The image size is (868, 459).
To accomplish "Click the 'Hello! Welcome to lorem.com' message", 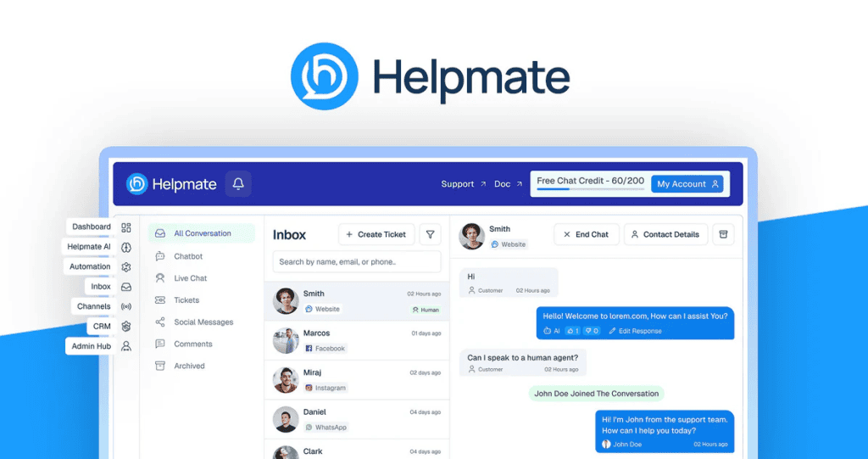I will click(x=635, y=322).
